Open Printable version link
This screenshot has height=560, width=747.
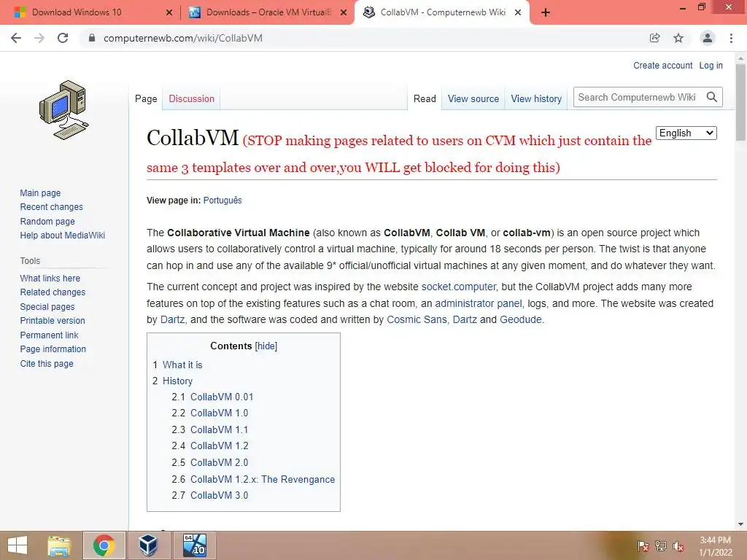click(x=53, y=321)
